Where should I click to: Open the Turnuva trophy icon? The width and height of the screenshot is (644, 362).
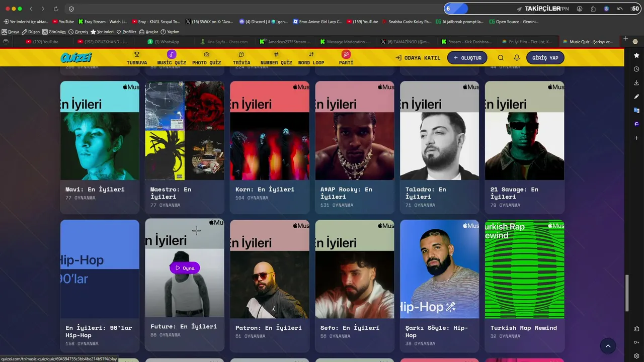[137, 54]
